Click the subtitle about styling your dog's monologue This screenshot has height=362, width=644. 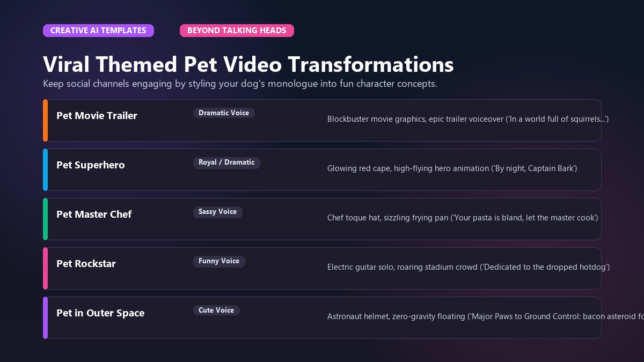pos(240,84)
